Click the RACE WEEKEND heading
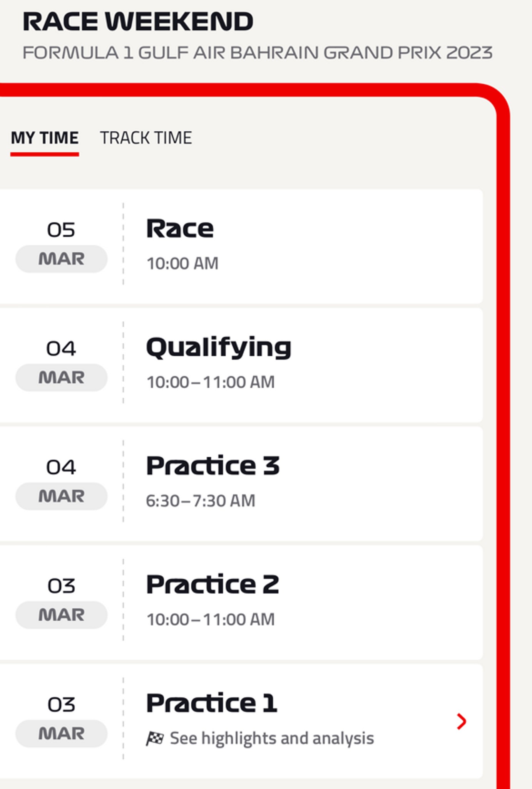The height and width of the screenshot is (789, 532). 138,22
